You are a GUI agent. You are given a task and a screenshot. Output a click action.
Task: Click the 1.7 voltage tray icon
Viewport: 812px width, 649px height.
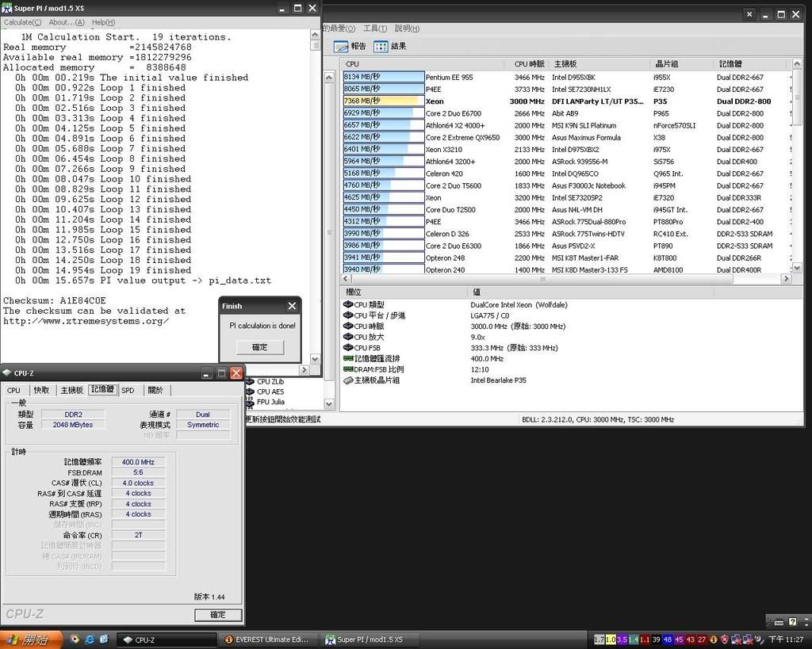tap(599, 639)
